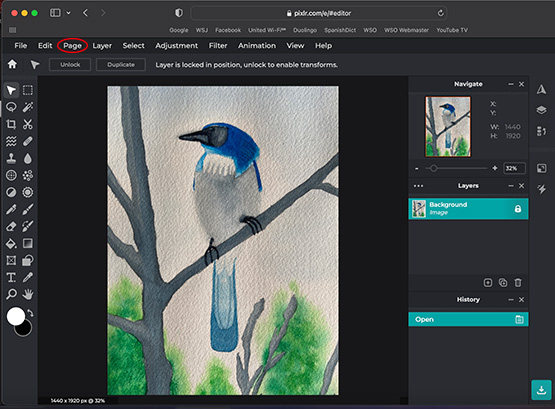Select the Magic Wand tool
The image size is (555, 409).
pos(28,107)
